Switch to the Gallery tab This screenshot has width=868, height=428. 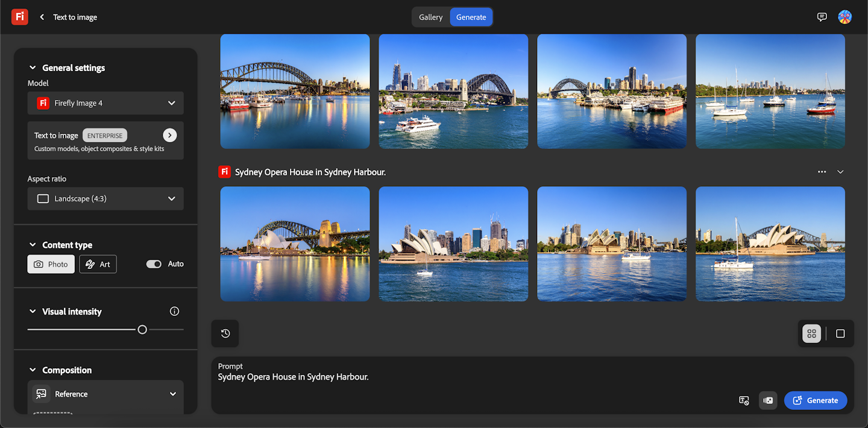(431, 17)
